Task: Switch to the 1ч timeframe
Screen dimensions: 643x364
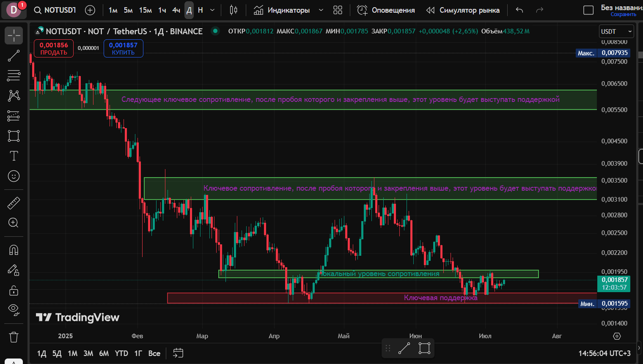Action: pyautogui.click(x=162, y=10)
